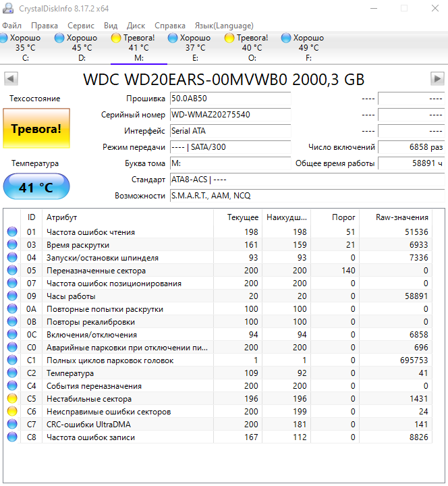Click the status icon for attribute C1
This screenshot has height=486, width=448.
pos(12,360)
